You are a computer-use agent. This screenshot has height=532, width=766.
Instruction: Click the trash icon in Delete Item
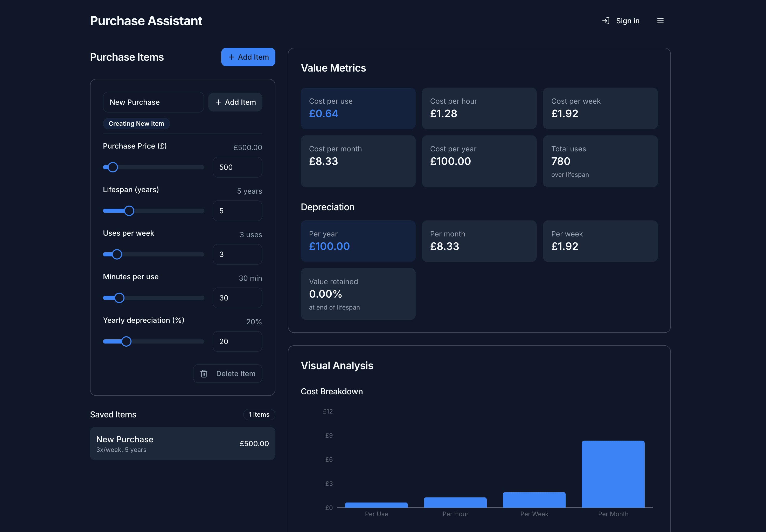click(204, 374)
